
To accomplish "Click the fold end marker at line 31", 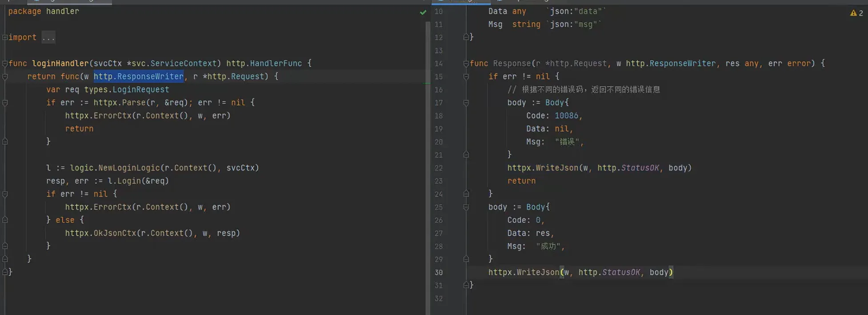I will [466, 285].
